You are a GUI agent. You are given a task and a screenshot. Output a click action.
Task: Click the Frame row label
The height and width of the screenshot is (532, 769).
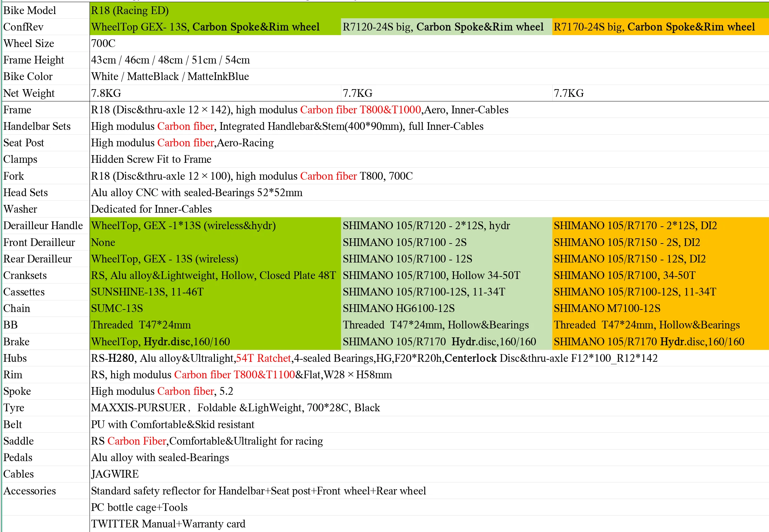[18, 110]
